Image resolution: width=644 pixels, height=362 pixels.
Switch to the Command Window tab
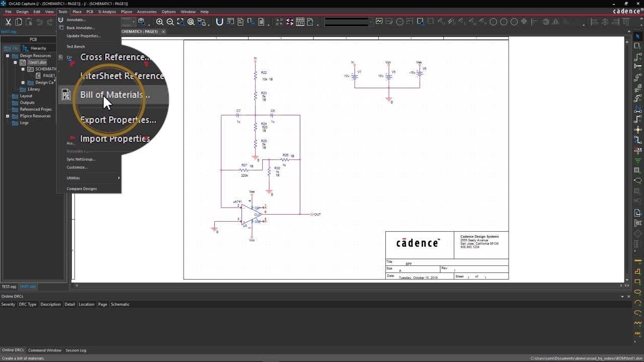pos(45,350)
